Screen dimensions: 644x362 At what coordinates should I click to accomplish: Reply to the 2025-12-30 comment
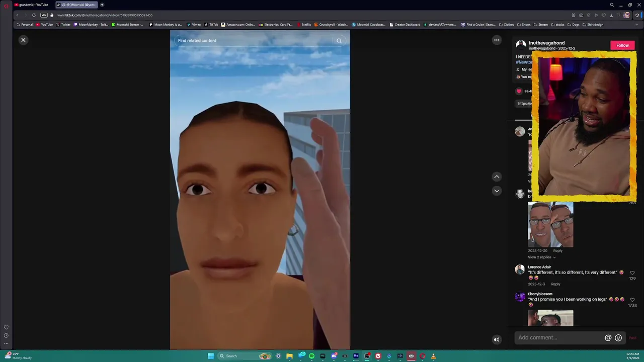557,250
